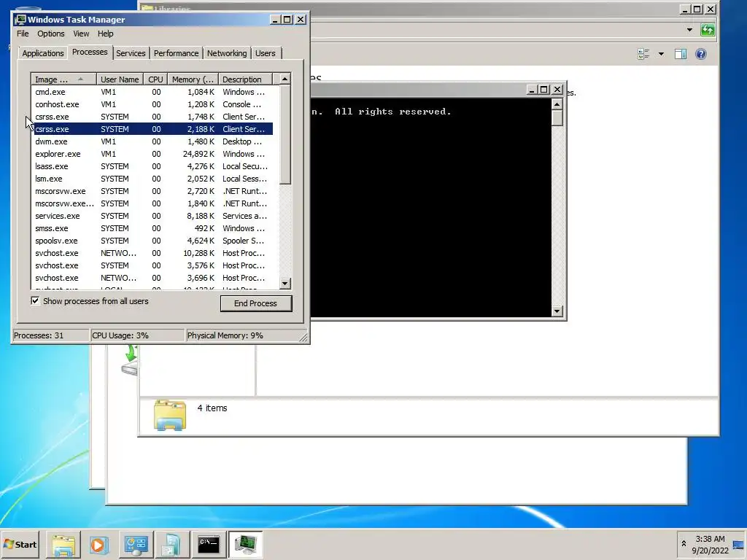The height and width of the screenshot is (560, 747).
Task: Switch to Command Prompt from the taskbar
Action: tap(209, 544)
